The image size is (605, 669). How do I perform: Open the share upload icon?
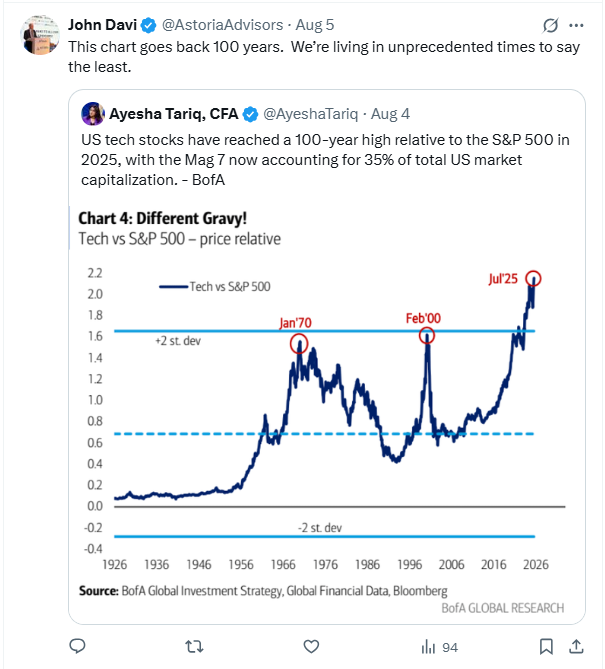point(576,647)
